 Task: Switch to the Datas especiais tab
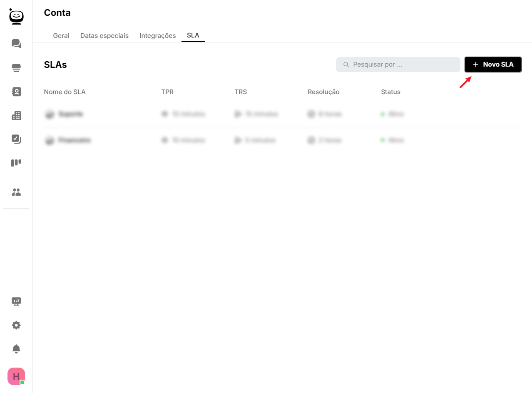coord(104,36)
